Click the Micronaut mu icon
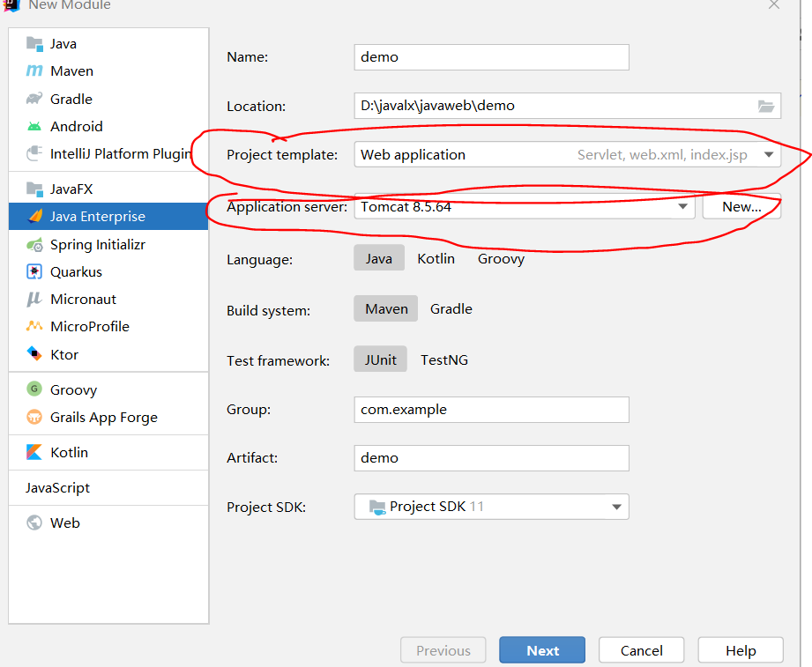The width and height of the screenshot is (812, 667). click(34, 299)
